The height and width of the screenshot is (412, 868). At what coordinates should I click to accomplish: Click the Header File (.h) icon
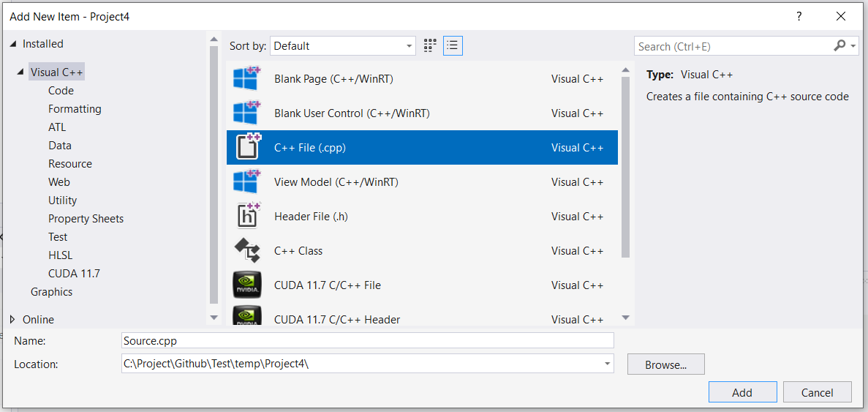[x=248, y=216]
